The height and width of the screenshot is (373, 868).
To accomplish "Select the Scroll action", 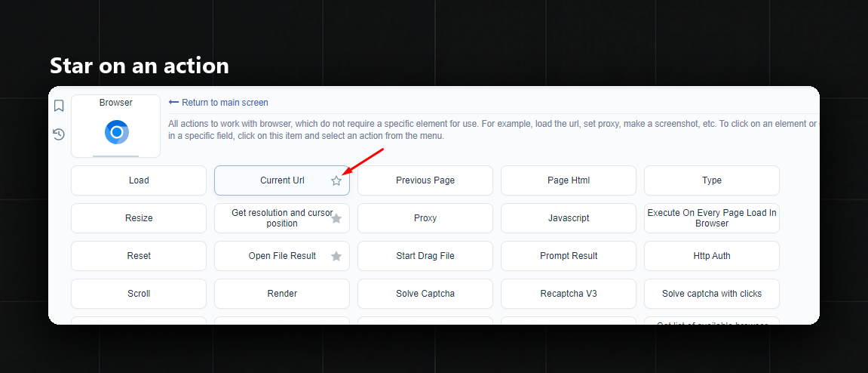I will [139, 293].
